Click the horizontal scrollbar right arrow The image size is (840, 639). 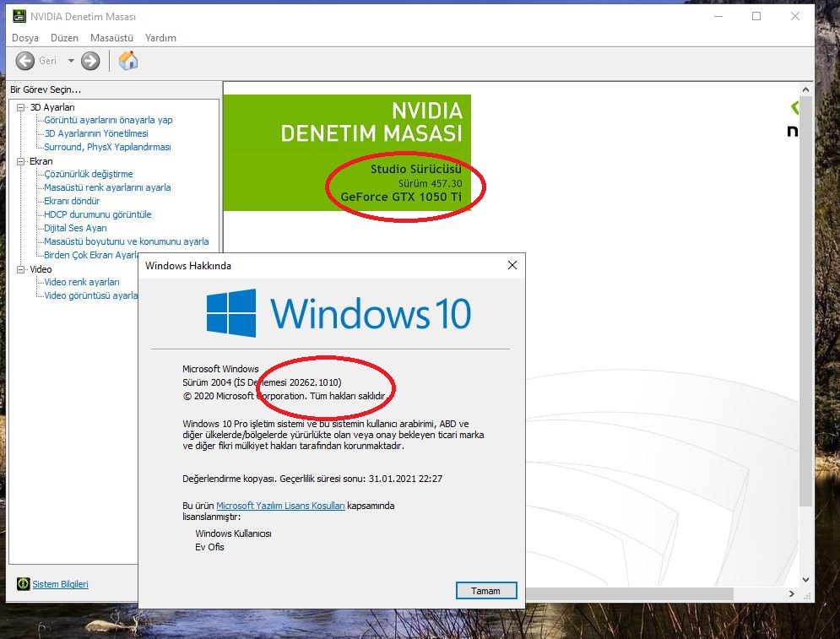(x=792, y=593)
